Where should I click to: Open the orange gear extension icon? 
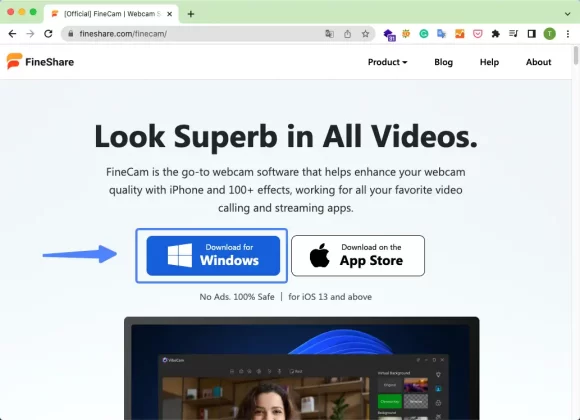406,34
